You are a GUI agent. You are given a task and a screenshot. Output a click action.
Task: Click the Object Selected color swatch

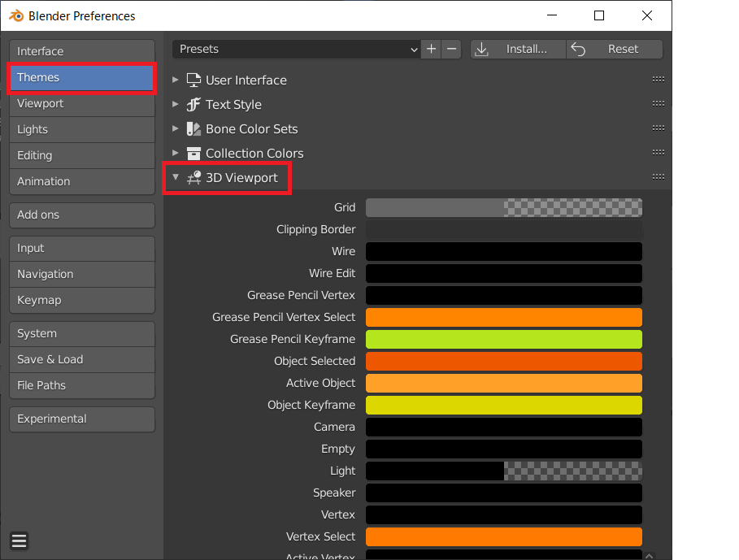point(504,361)
